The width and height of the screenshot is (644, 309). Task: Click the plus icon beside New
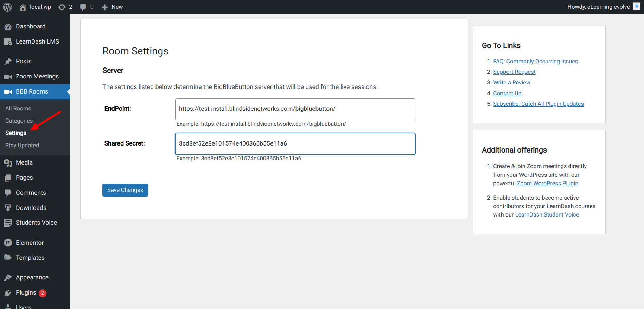[x=104, y=7]
